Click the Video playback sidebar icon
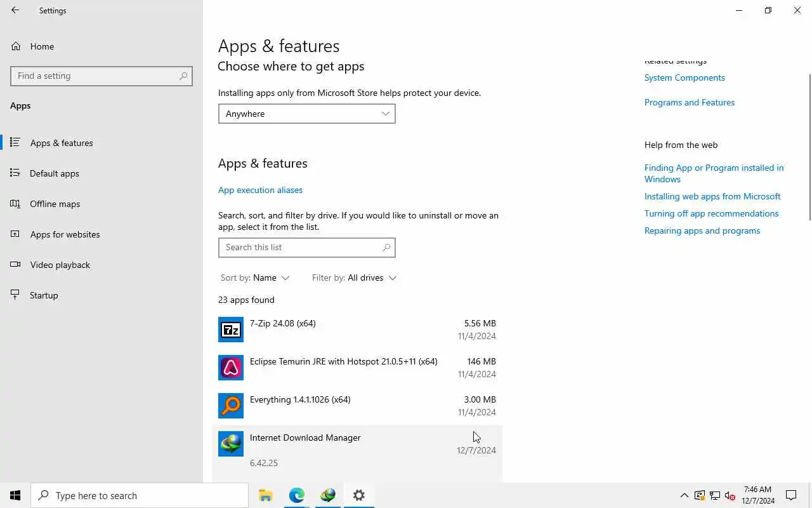Image resolution: width=812 pixels, height=508 pixels. coord(16,264)
